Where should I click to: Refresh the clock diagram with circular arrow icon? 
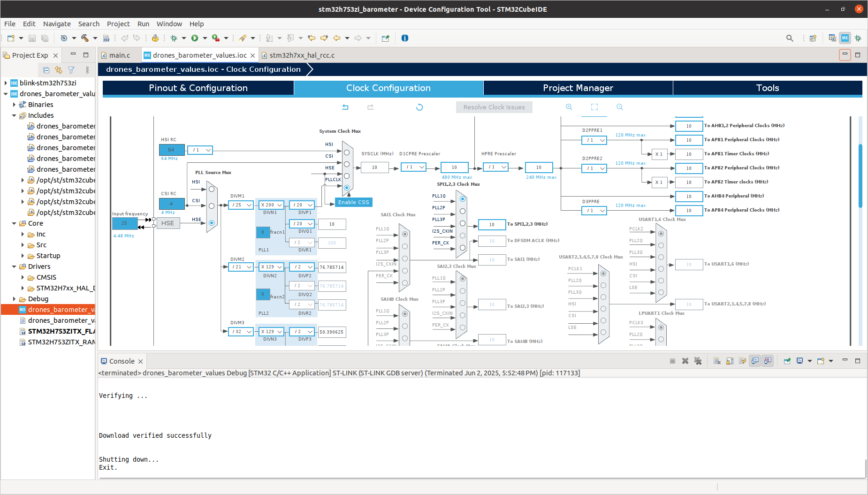click(419, 107)
